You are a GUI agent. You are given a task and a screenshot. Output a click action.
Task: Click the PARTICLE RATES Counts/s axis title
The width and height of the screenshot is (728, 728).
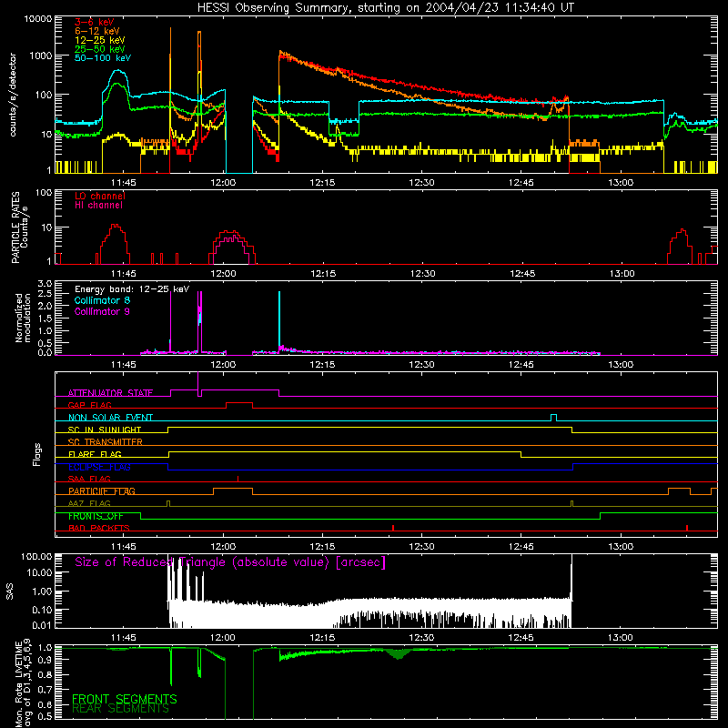tap(19, 227)
